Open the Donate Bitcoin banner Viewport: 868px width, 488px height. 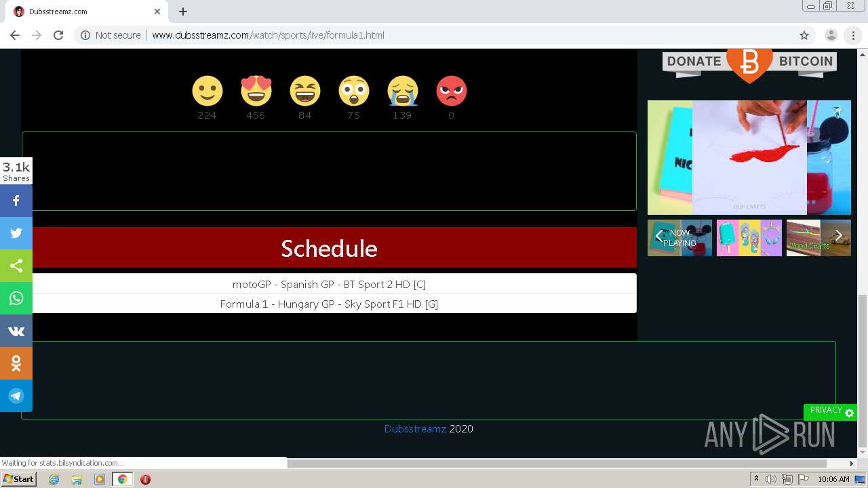point(749,65)
